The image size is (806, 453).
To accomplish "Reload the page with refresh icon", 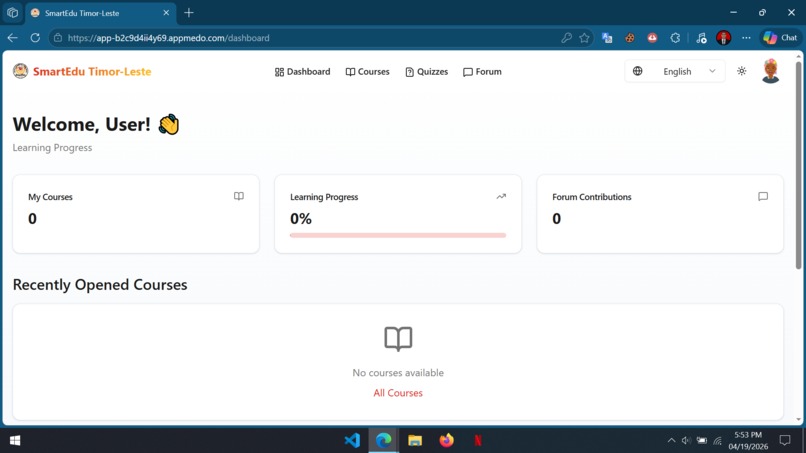I will tap(35, 38).
